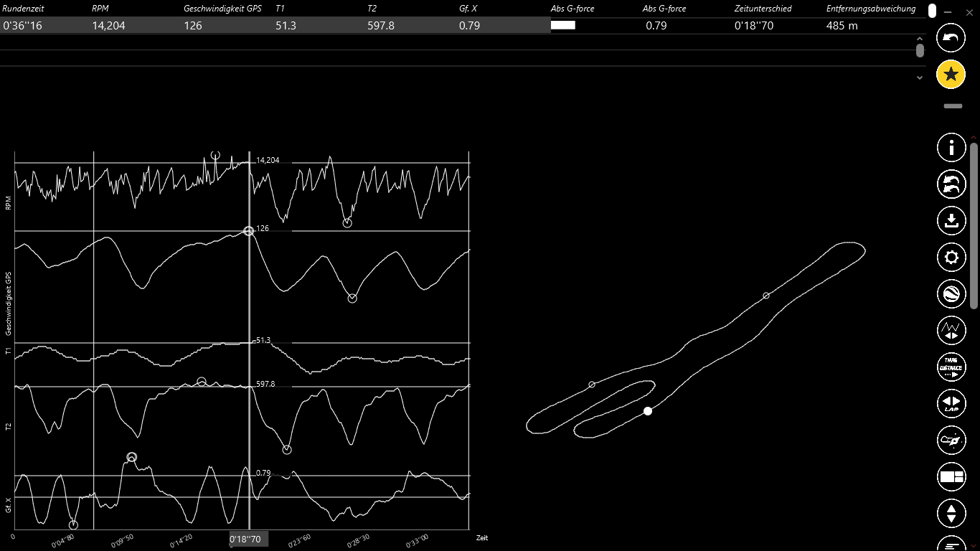Toggle the yellow star favorite button

[951, 74]
